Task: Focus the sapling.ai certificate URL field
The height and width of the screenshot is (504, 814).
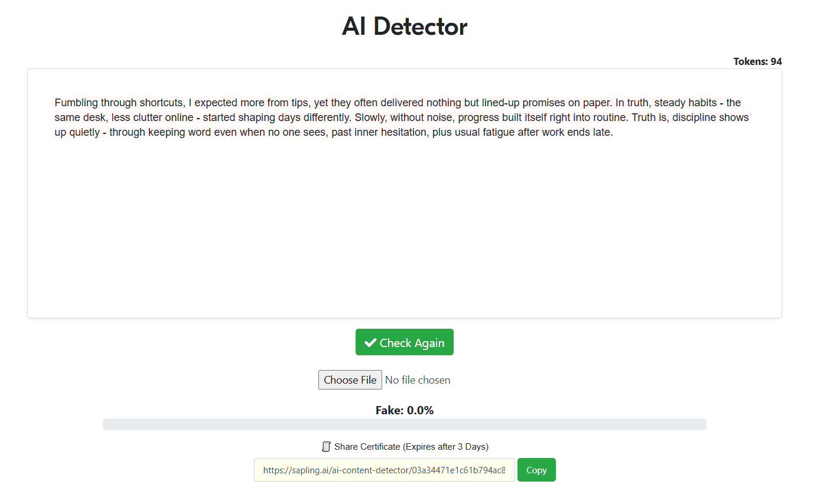Action: click(x=384, y=470)
